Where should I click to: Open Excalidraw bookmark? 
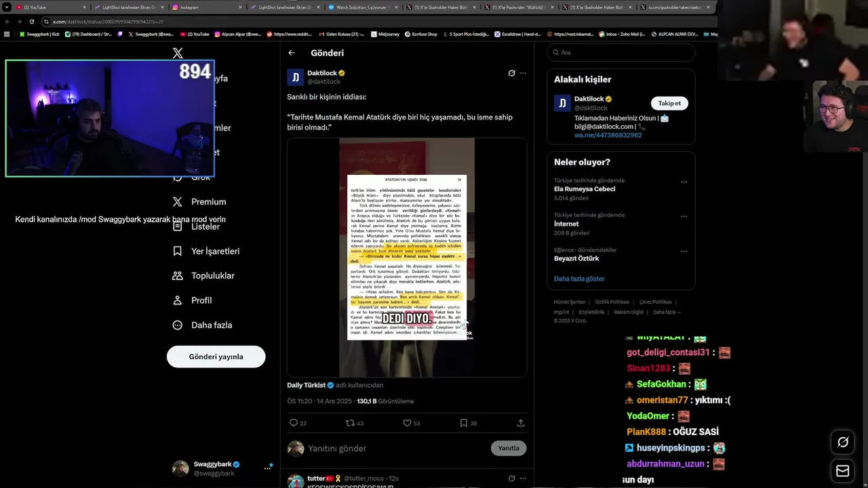pos(517,34)
